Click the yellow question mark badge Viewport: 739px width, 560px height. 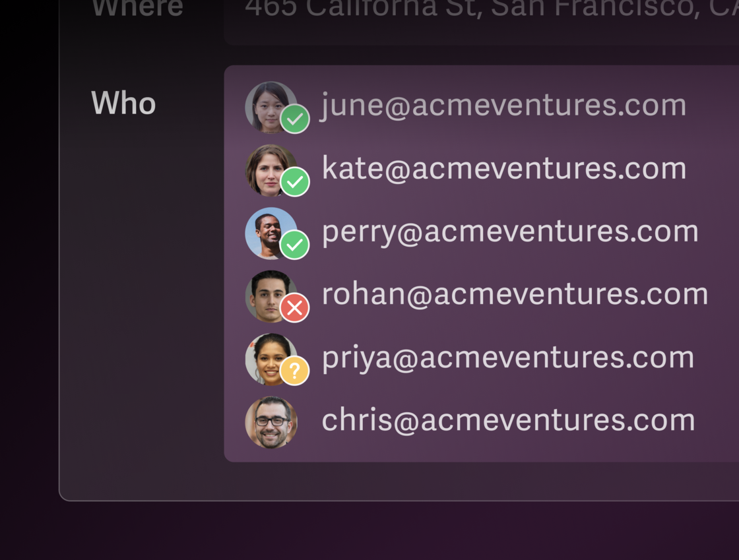click(x=295, y=371)
